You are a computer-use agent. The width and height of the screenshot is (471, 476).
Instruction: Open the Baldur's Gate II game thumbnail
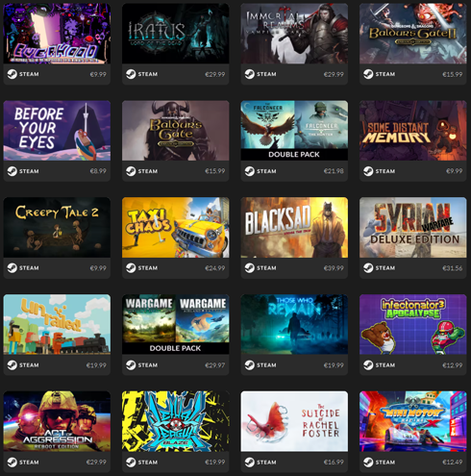412,34
